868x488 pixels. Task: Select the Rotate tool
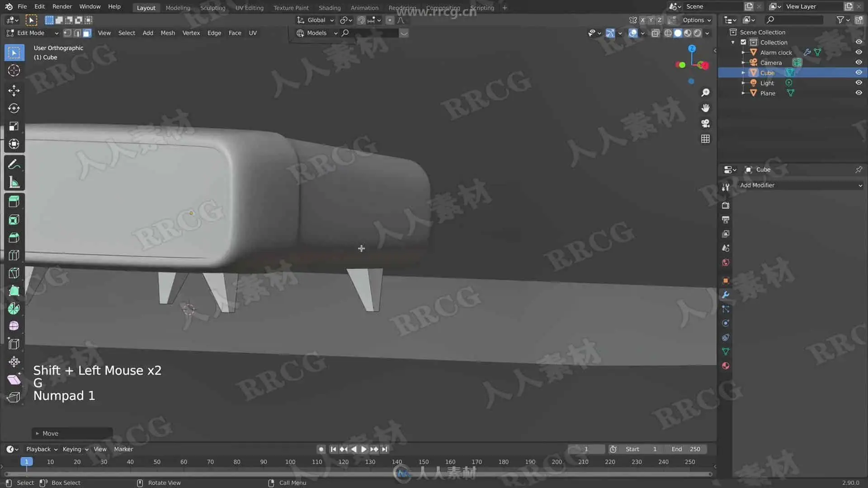(14, 108)
